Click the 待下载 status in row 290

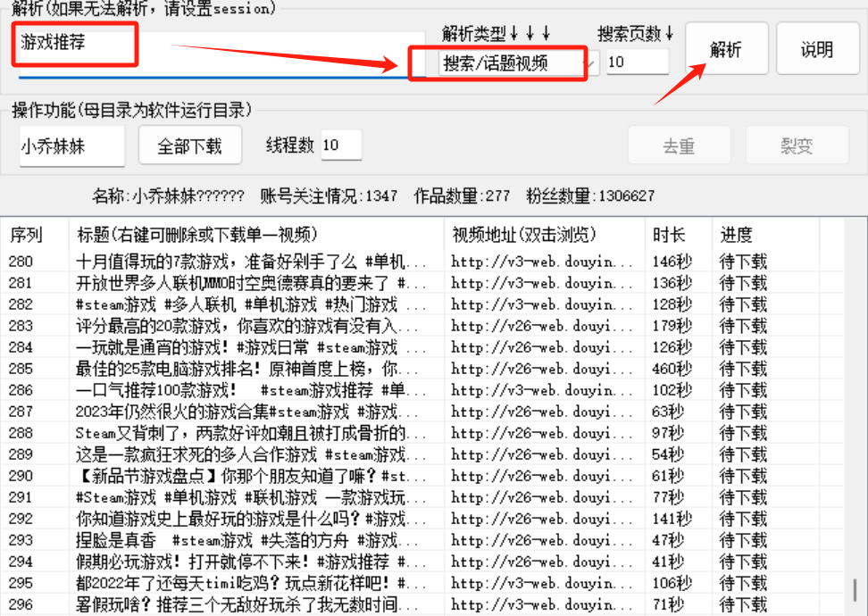point(743,476)
